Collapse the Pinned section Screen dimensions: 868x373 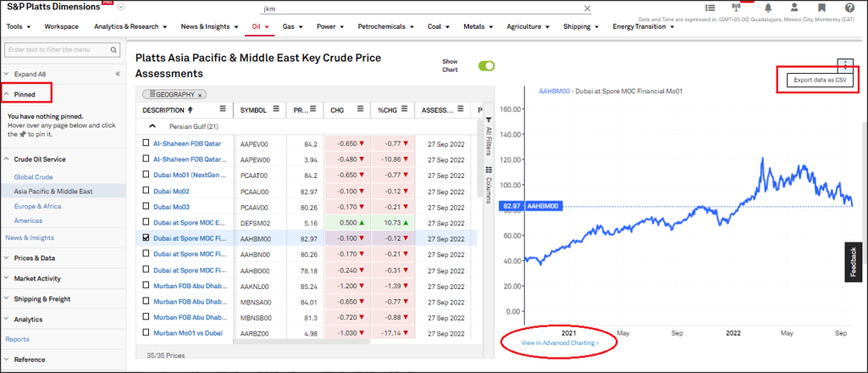click(6, 95)
